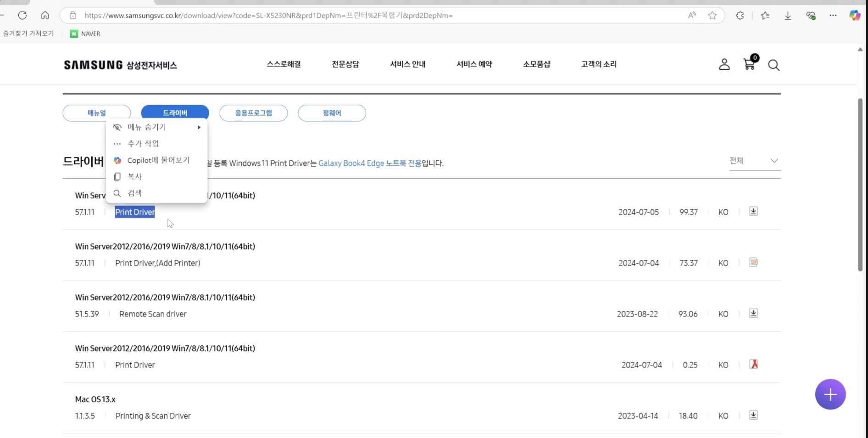Click the purple plus floating button

click(830, 394)
